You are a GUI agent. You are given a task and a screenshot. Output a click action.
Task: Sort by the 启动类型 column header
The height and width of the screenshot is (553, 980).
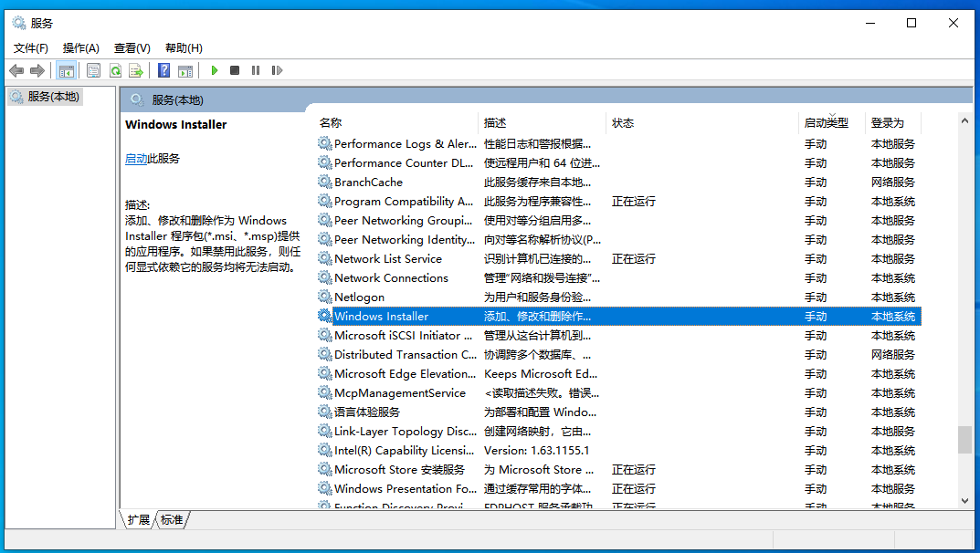tap(826, 122)
